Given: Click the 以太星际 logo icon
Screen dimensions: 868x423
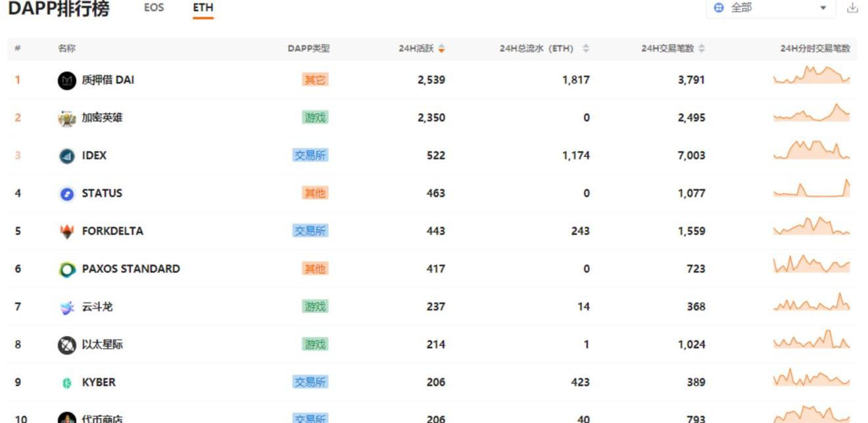Looking at the screenshot, I should coord(67,345).
